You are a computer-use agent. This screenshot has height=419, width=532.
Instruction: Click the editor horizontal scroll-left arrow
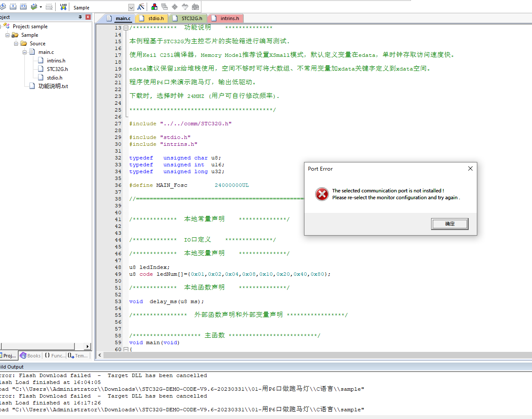[x=100, y=355]
